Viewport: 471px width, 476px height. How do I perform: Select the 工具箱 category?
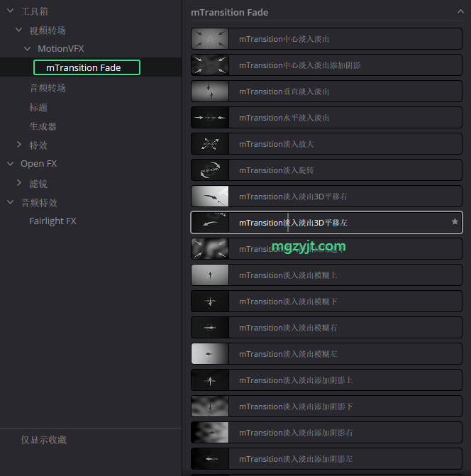point(35,11)
